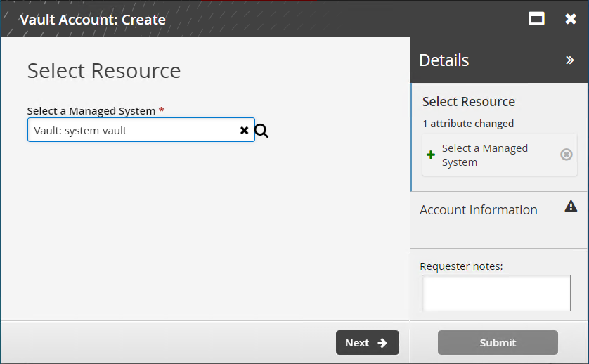Image resolution: width=589 pixels, height=364 pixels.
Task: Select the 'Select a Managed System' changed item
Action: tap(484, 155)
